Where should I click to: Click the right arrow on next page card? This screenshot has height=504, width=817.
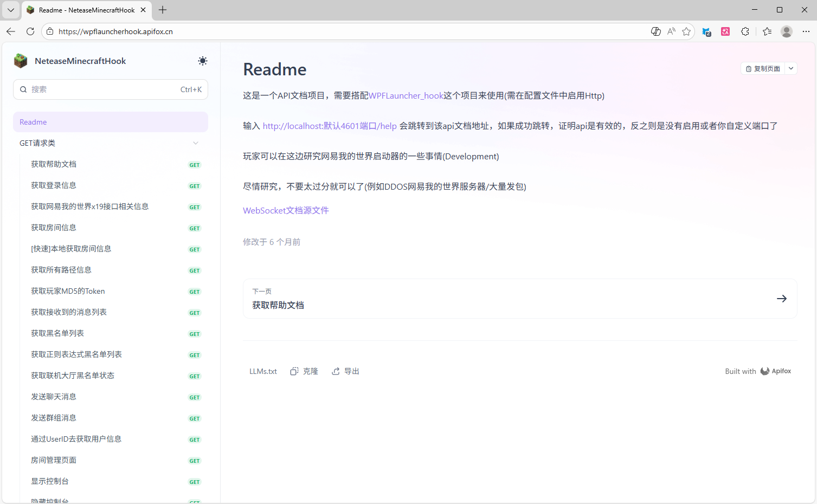[782, 299]
